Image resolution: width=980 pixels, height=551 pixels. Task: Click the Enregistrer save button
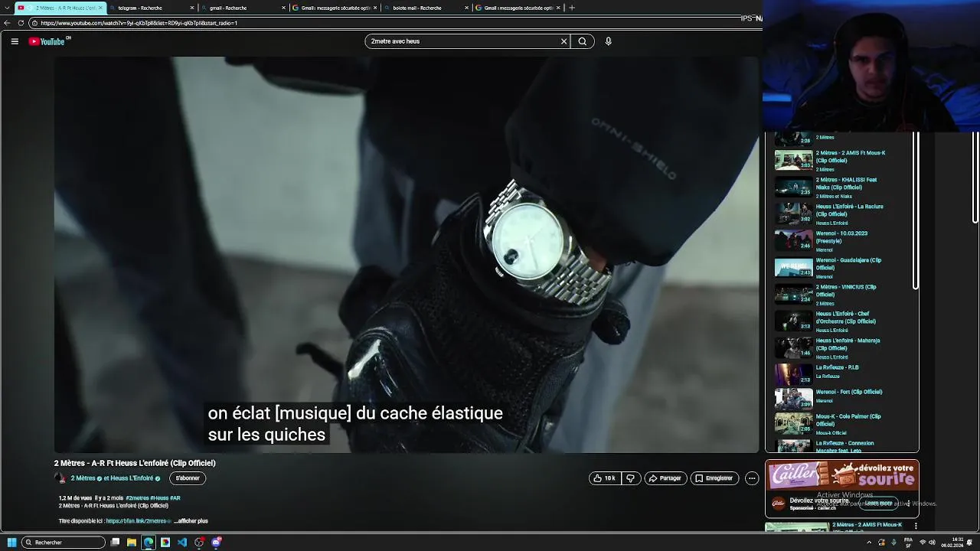tap(714, 478)
